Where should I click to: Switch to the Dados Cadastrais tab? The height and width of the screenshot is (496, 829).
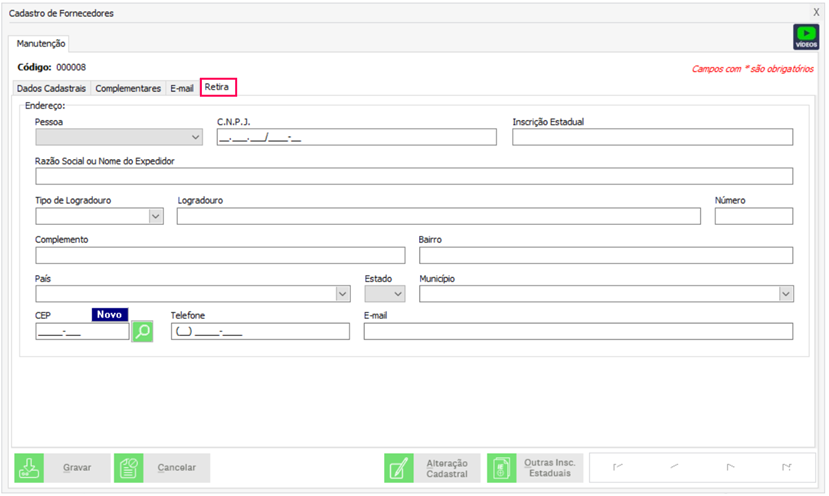pyautogui.click(x=51, y=88)
